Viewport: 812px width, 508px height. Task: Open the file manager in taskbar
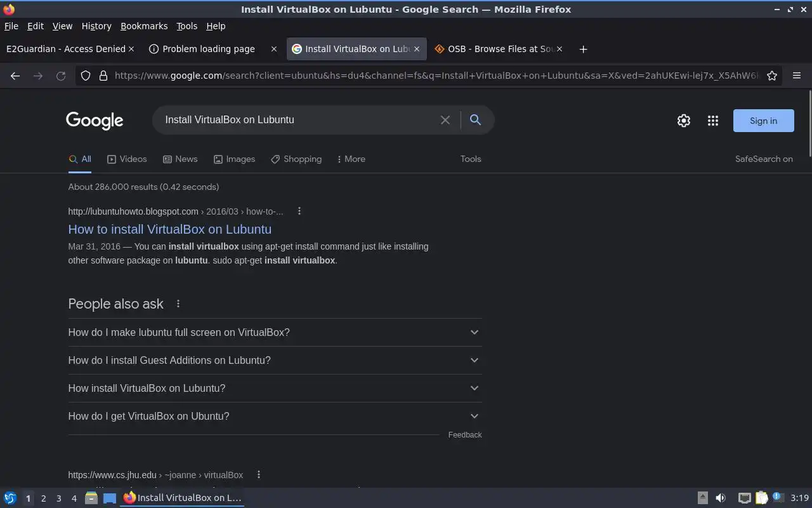tap(91, 498)
